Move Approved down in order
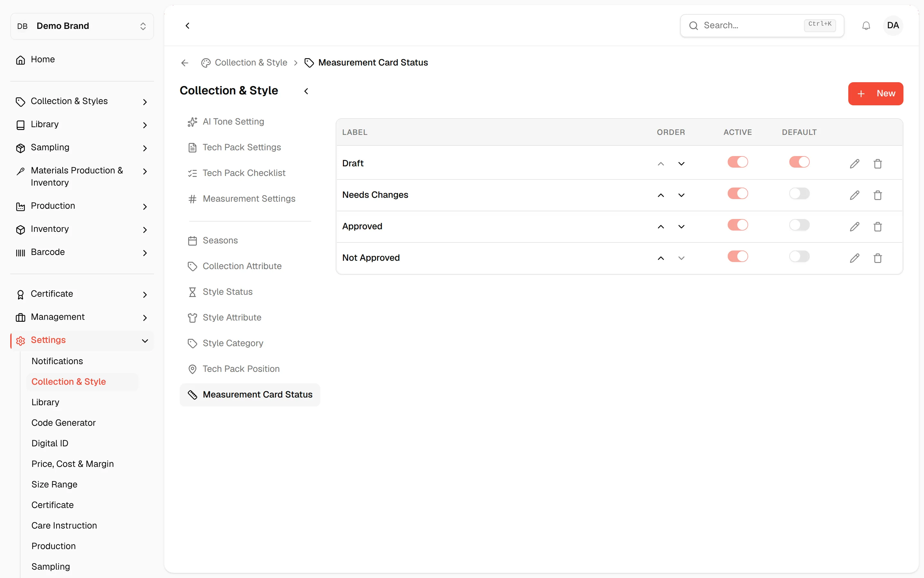924x578 pixels. coord(681,227)
